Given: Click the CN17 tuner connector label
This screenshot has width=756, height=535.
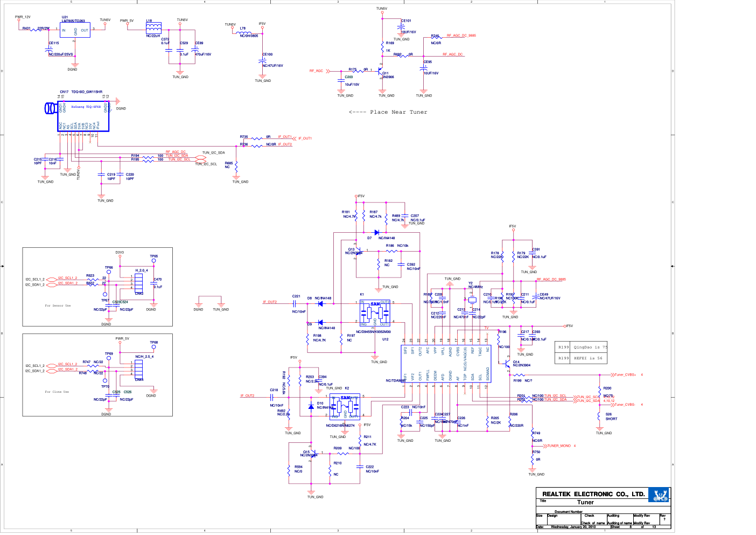Looking at the screenshot, I should click(64, 92).
